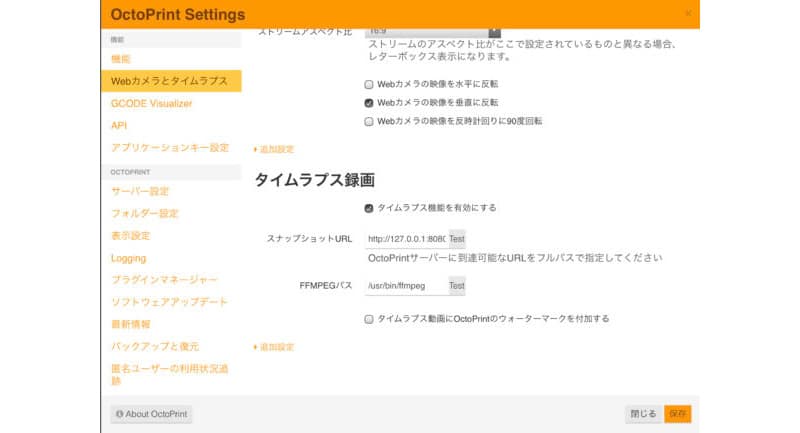Viewport: 800px width, 433px height.
Task: Expand 追加設定 under webcam settings
Action: point(276,149)
